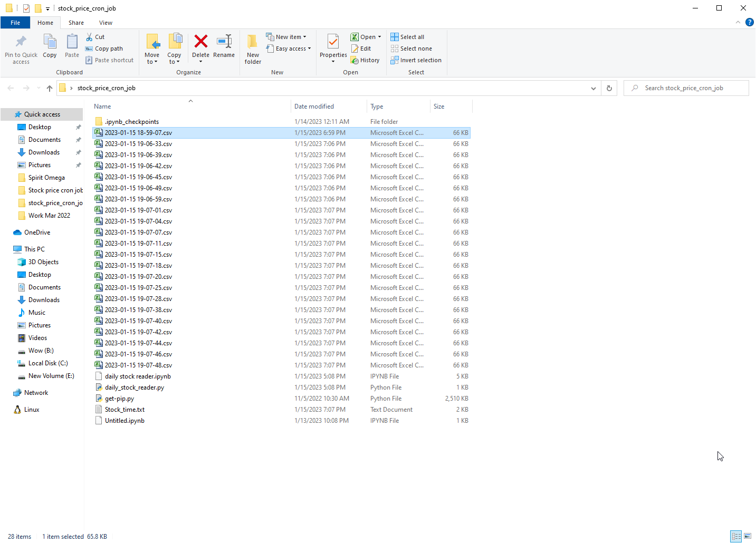756x543 pixels.
Task: Select daily_stock_reader.py file
Action: (x=281, y=387)
